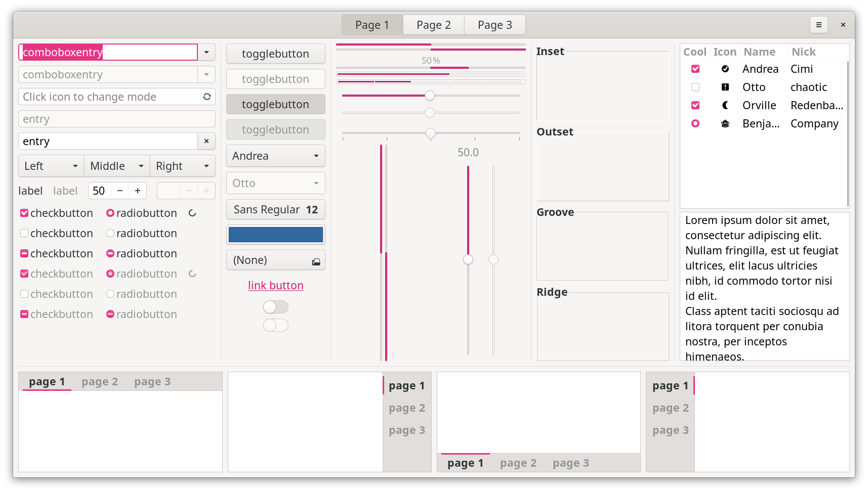The height and width of the screenshot is (492, 868).
Task: Click the face icon in Benja... row
Action: (725, 123)
